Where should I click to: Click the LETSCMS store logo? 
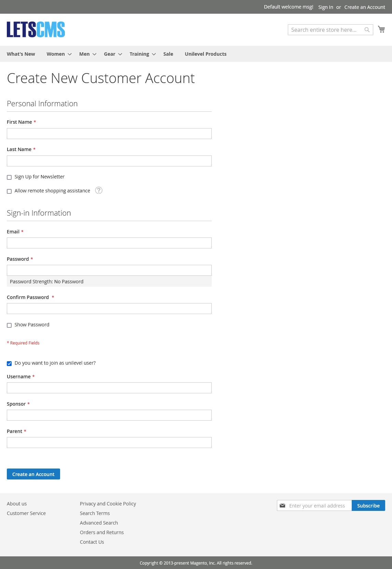(36, 29)
